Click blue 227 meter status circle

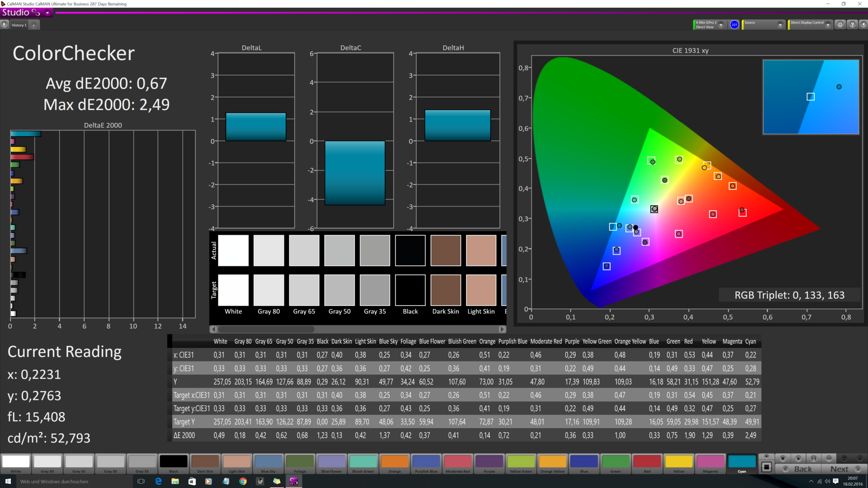click(734, 25)
